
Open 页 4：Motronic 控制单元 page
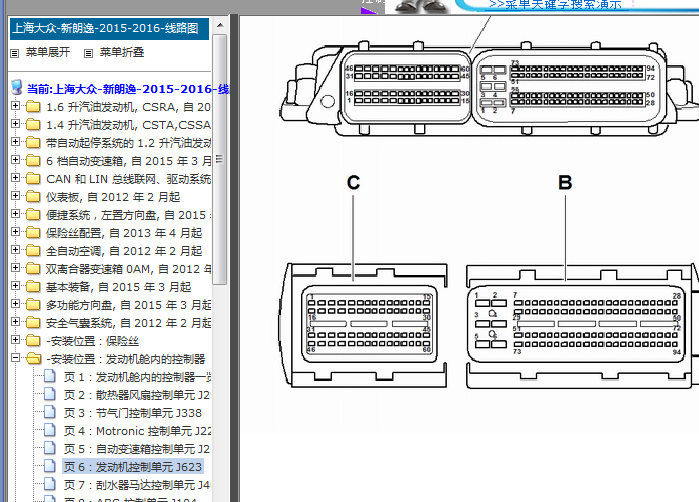click(x=137, y=431)
